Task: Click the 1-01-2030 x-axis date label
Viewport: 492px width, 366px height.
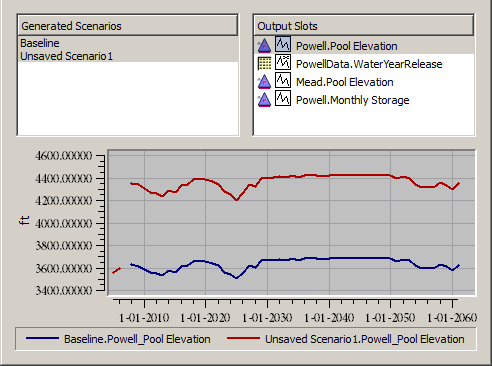Action: pos(267,318)
